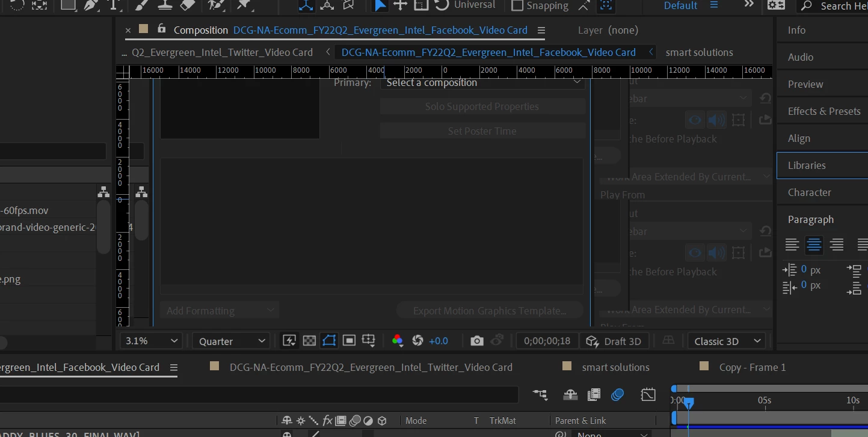Screen dimensions: 868x437
Task: Enable motion blur for the timeline
Action: (x=617, y=394)
